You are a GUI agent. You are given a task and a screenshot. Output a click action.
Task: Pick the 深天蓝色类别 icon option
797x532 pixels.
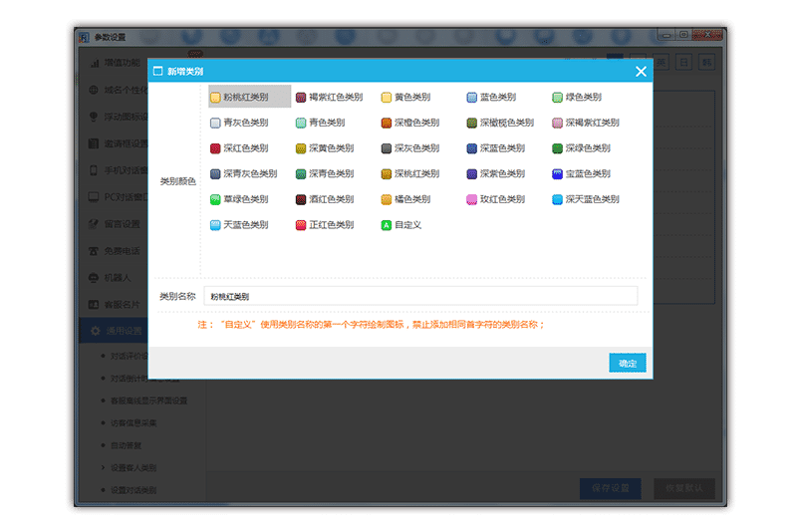(x=586, y=198)
